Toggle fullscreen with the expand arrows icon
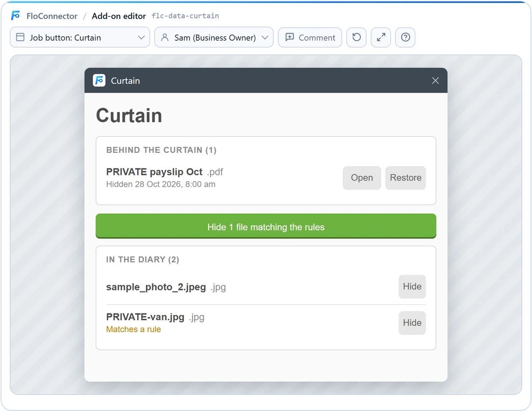Screen dimensions: 532x411 click(381, 38)
